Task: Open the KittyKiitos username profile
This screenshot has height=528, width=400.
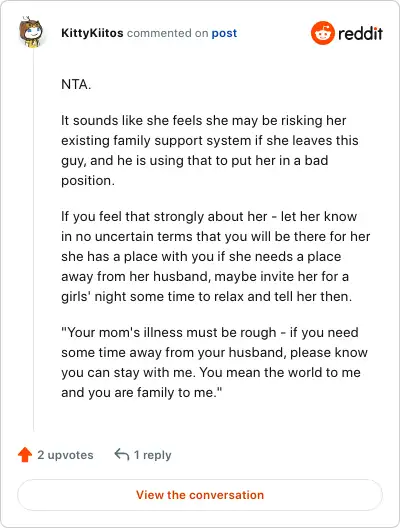Action: click(x=92, y=33)
